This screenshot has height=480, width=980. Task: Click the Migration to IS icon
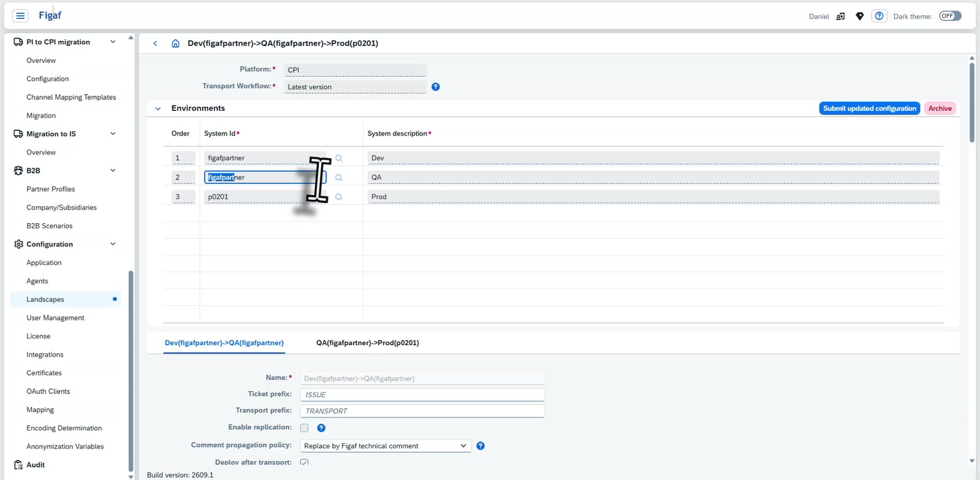18,134
